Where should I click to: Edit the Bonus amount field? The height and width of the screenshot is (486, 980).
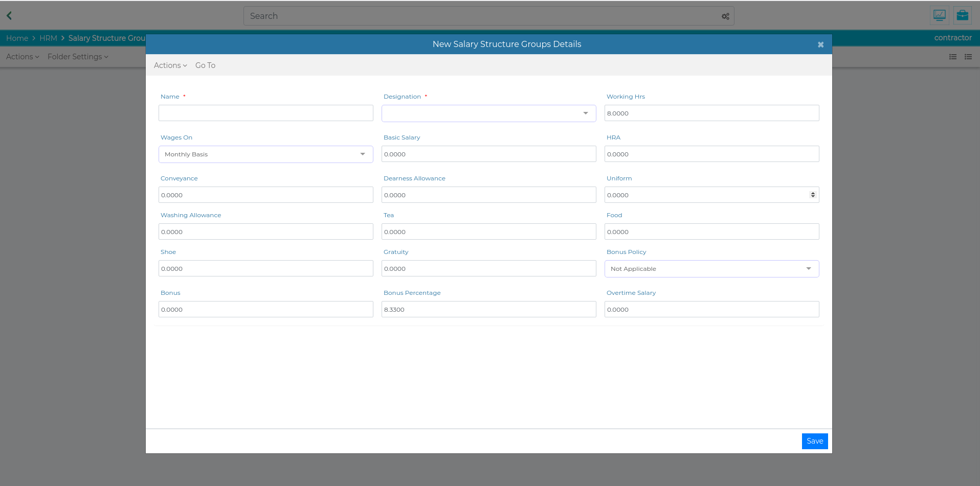pyautogui.click(x=266, y=309)
